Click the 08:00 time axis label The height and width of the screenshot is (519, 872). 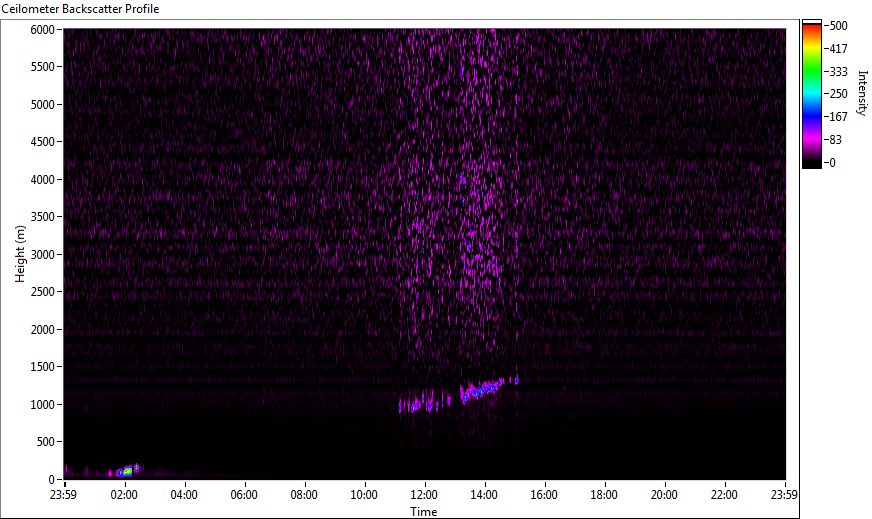tap(304, 495)
